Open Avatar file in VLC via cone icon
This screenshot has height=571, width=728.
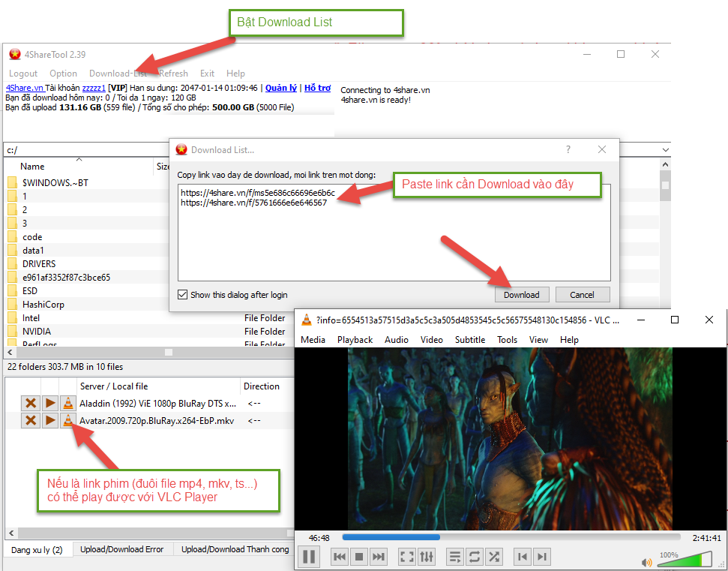coord(68,420)
